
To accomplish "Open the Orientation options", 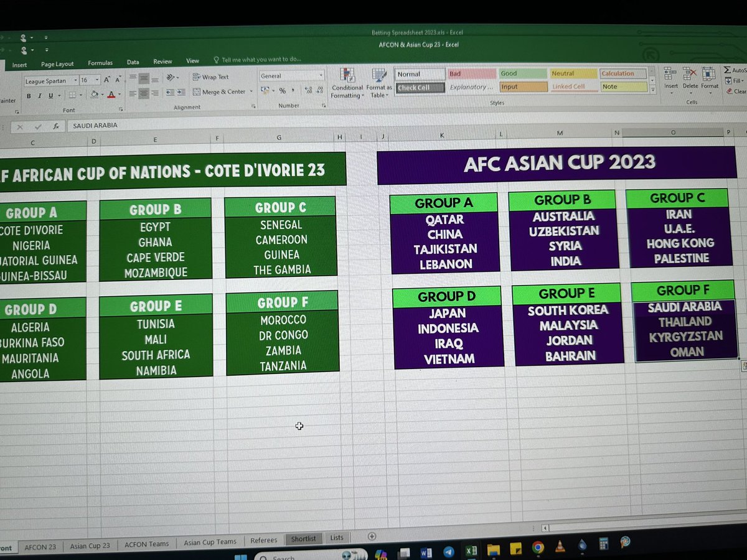I will coord(172,78).
